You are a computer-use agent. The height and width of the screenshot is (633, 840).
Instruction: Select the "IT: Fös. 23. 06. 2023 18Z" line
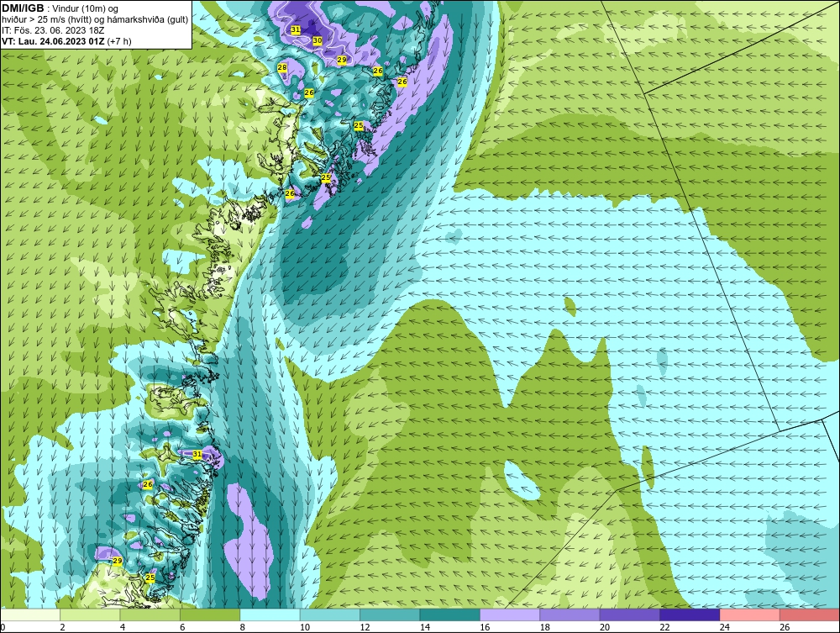point(53,30)
